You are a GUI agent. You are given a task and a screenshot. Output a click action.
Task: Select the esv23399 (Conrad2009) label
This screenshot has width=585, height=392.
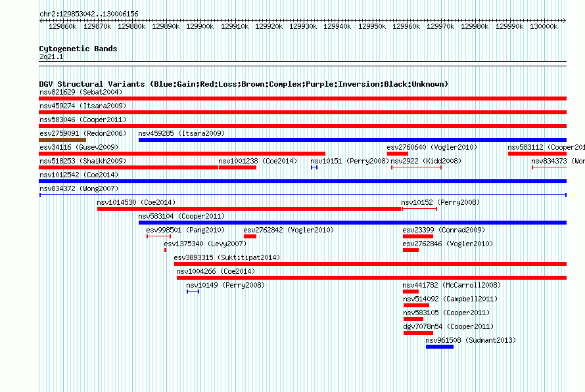point(444,230)
